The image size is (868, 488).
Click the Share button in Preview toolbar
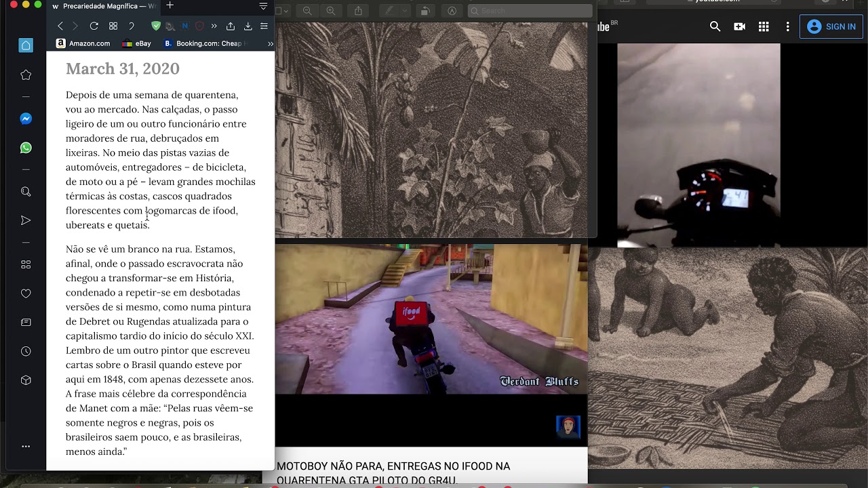(x=358, y=11)
